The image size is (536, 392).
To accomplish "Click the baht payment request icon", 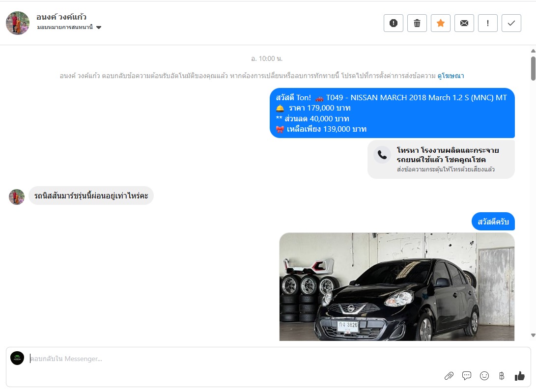I will (x=502, y=376).
